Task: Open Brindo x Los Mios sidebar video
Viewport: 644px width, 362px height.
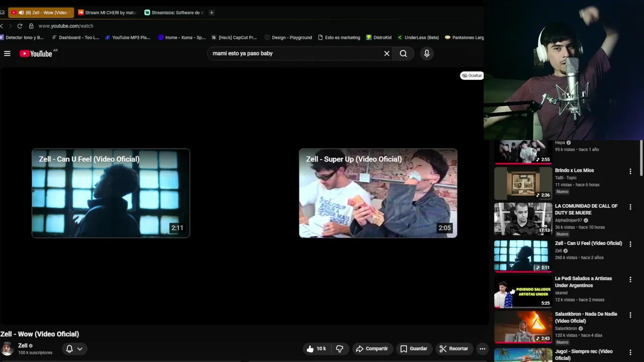Action: 574,170
